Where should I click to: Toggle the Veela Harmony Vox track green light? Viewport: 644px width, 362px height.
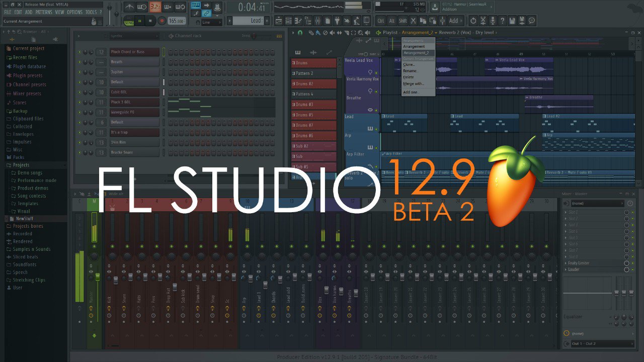click(x=376, y=91)
